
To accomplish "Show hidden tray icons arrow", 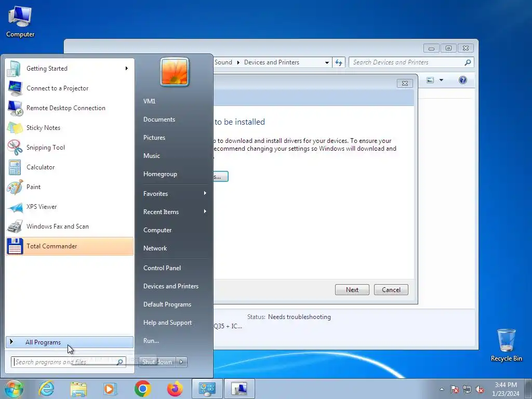I will coord(442,389).
